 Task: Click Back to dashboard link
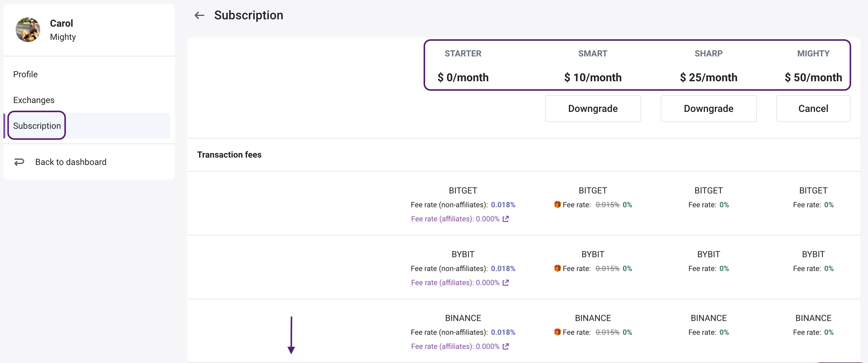71,162
